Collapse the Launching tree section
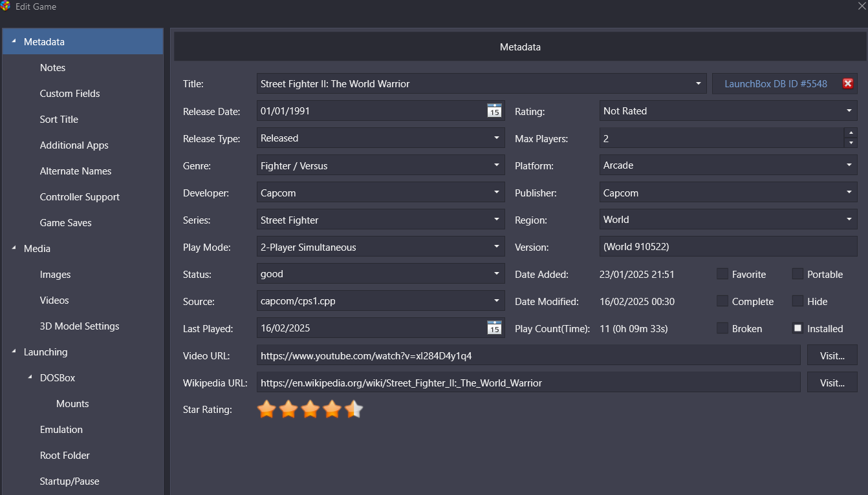The height and width of the screenshot is (495, 868). 14,352
